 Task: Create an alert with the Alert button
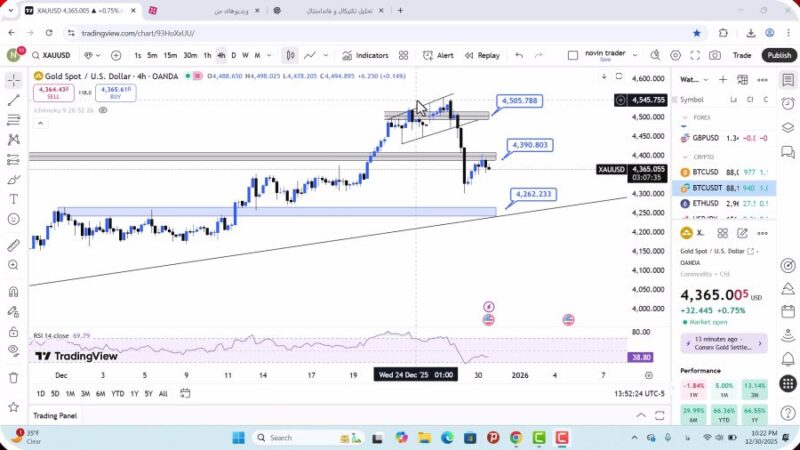[438, 56]
